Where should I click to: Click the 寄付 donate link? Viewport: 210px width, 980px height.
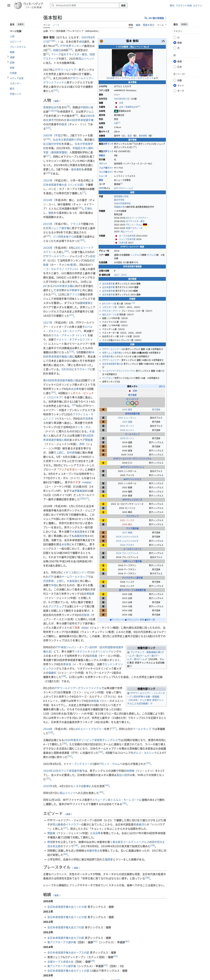pyautogui.click(x=172, y=6)
